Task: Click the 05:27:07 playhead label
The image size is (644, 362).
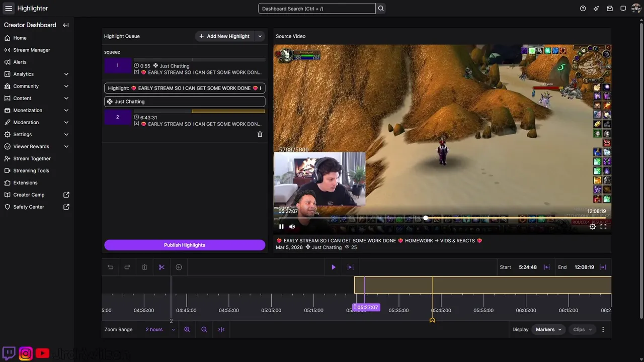Action: (367, 307)
